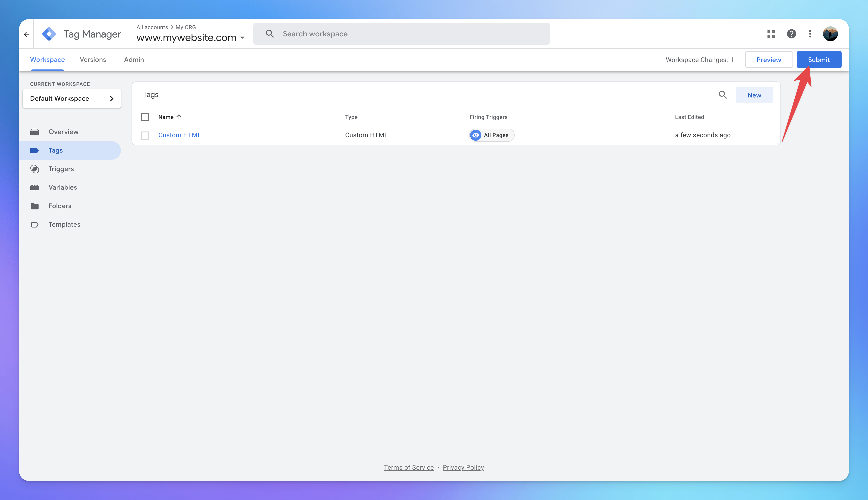Switch to the Versions tab

point(93,60)
